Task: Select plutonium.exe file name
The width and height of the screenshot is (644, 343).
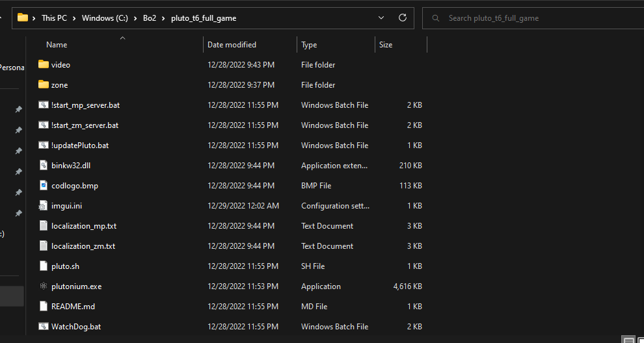Action: [x=76, y=286]
